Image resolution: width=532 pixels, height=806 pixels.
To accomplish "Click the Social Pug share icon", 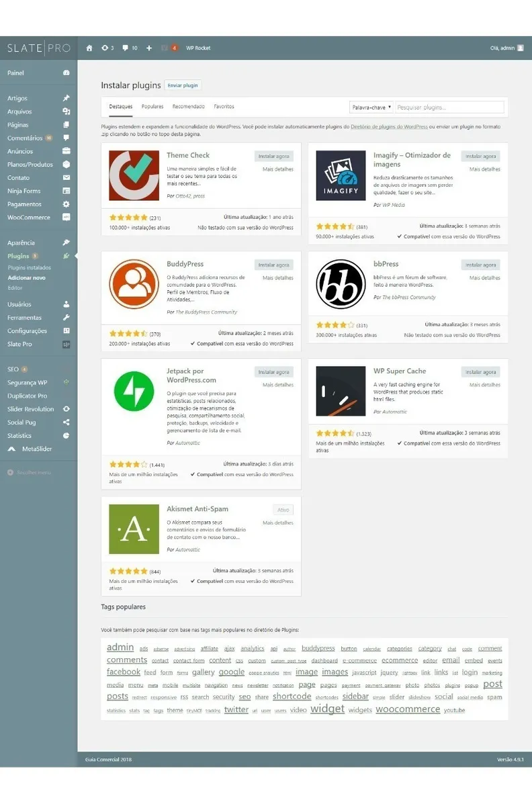I will 66,422.
